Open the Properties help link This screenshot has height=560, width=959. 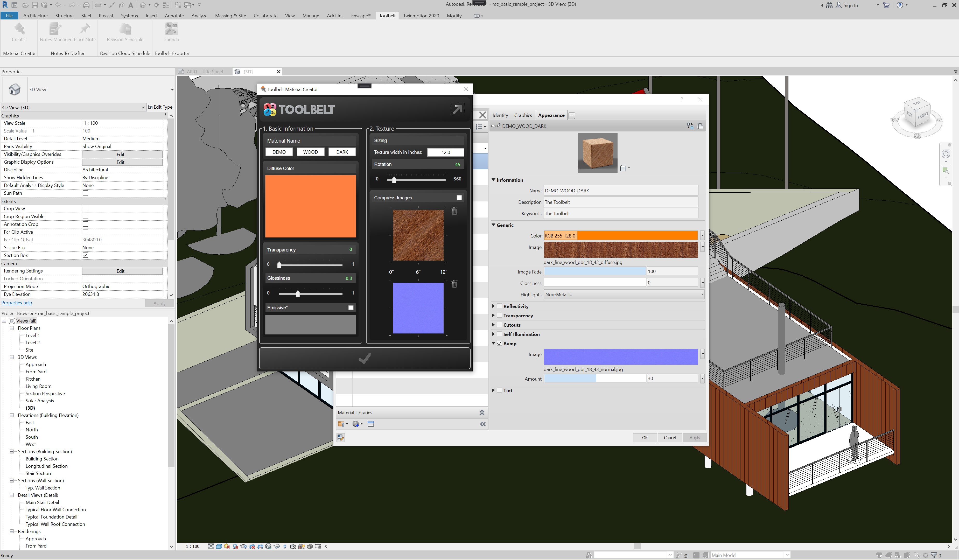(x=17, y=303)
